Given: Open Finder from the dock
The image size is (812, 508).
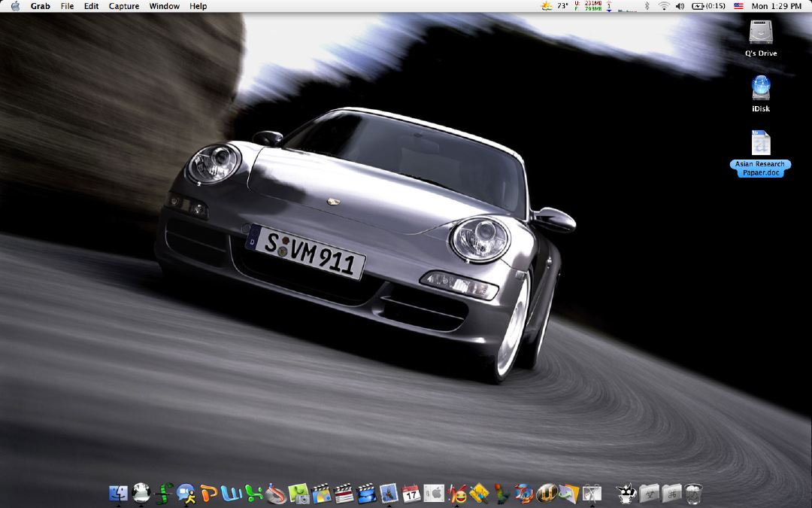Looking at the screenshot, I should tap(118, 494).
